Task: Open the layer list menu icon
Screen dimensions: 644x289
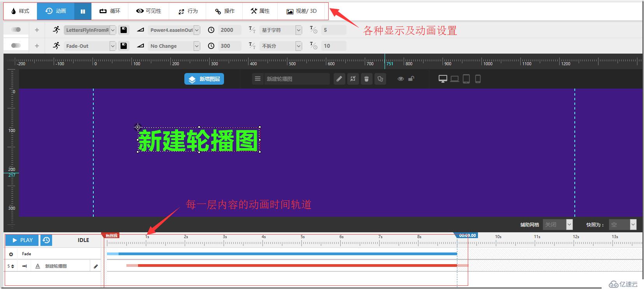Action: click(257, 79)
